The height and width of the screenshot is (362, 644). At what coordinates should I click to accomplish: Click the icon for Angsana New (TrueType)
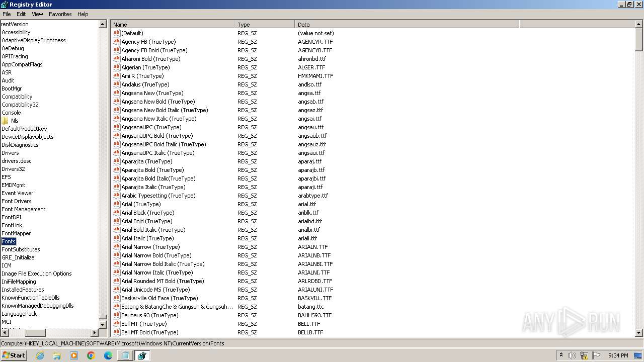tap(116, 93)
